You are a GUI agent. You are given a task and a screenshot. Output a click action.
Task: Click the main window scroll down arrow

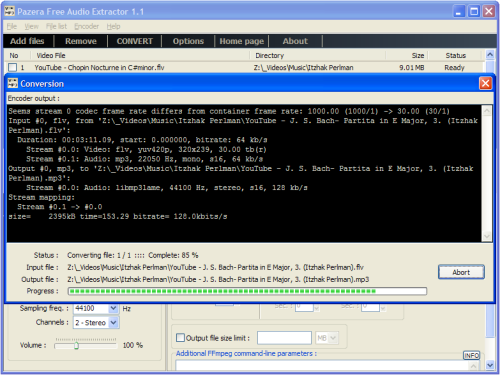point(490,365)
